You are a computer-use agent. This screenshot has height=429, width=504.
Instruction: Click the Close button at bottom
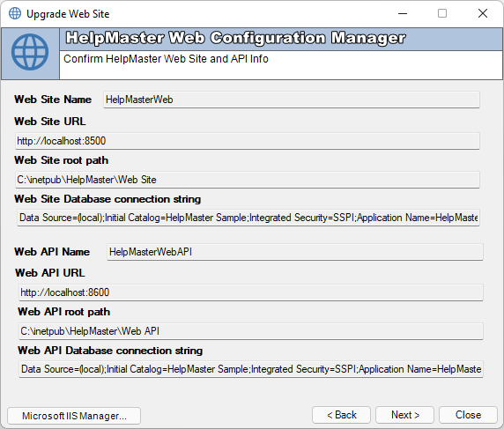pyautogui.click(x=468, y=415)
